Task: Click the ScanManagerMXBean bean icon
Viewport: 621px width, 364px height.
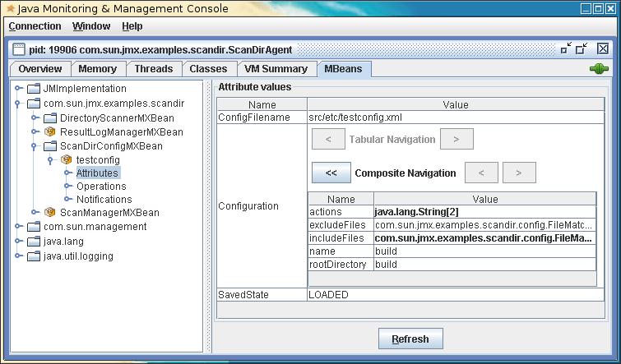Action: [49, 212]
